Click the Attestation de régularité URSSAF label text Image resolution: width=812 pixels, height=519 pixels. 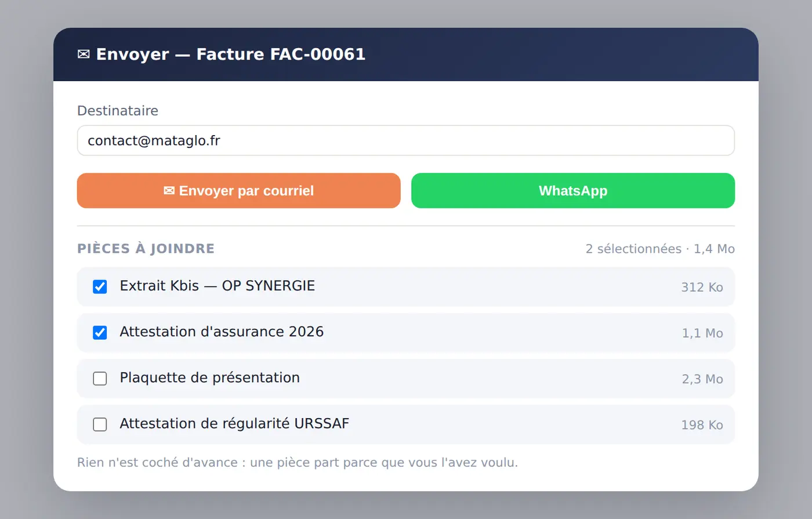click(235, 423)
